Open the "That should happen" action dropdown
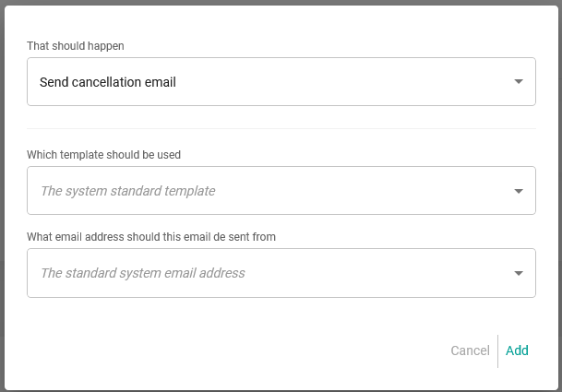The width and height of the screenshot is (562, 392). [281, 82]
